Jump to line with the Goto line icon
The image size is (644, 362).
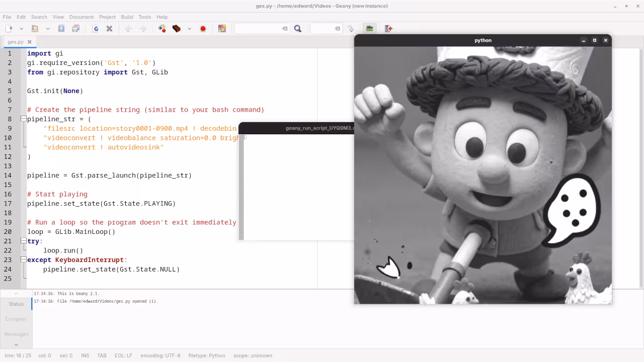coord(351,29)
